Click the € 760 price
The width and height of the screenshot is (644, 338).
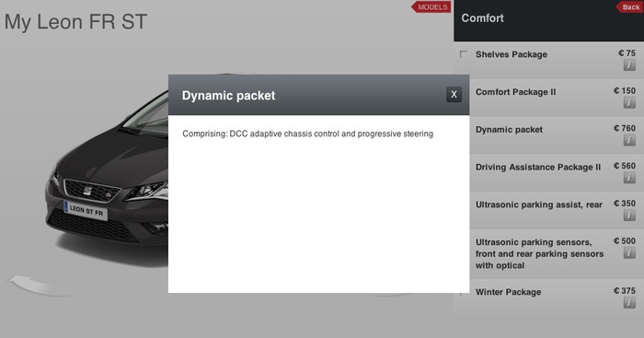625,128
